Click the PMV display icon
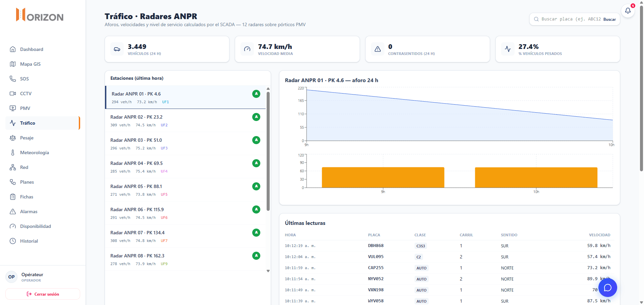This screenshot has width=644, height=305. coord(13,108)
